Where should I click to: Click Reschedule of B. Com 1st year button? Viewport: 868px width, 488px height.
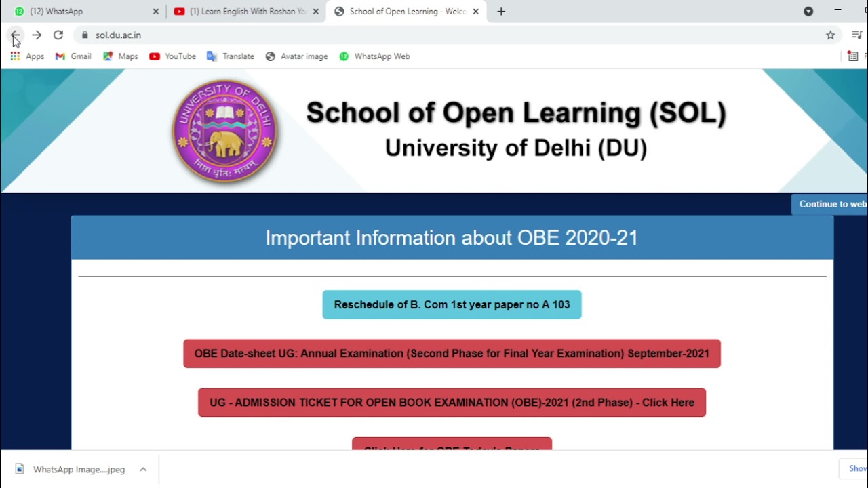tap(452, 304)
